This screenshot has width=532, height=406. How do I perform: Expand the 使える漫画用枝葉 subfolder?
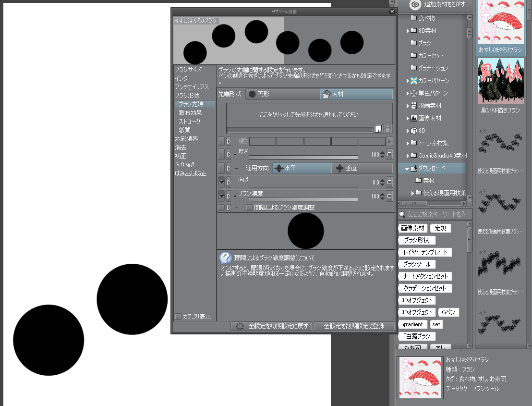(412, 193)
